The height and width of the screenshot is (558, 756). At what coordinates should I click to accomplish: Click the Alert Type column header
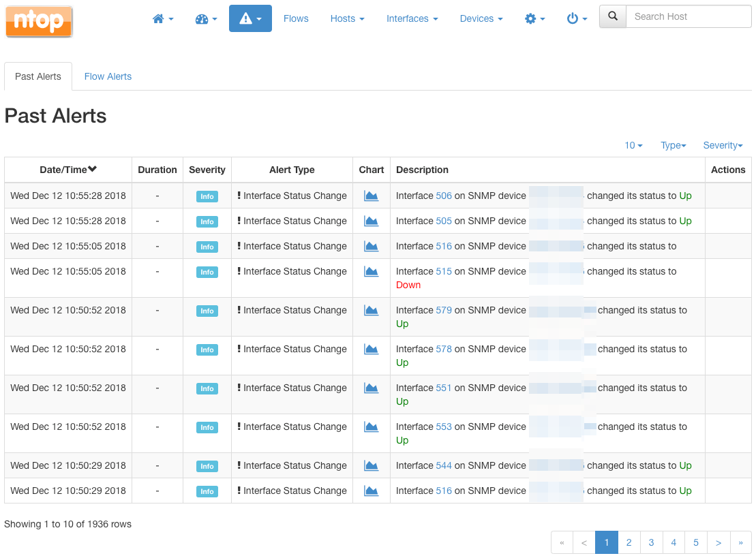click(x=292, y=170)
